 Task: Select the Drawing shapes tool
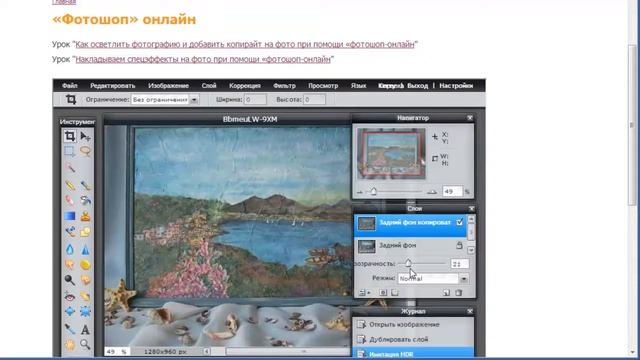pyautogui.click(x=85, y=232)
